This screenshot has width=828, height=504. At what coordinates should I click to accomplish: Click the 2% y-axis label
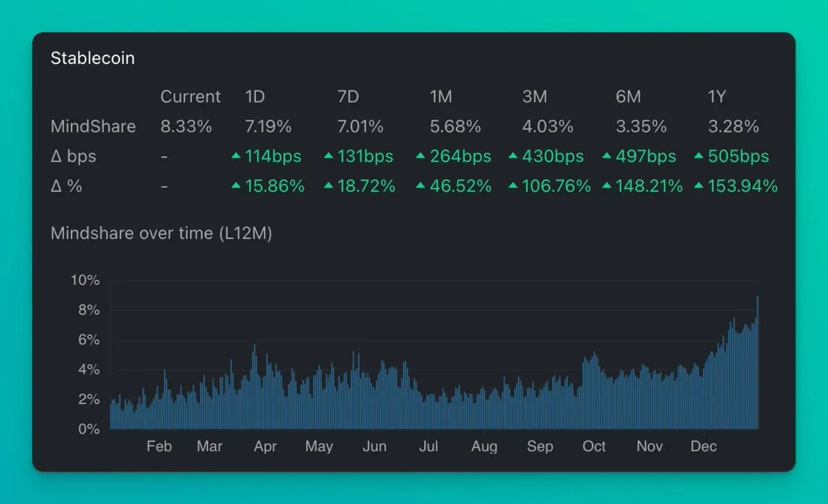88,399
